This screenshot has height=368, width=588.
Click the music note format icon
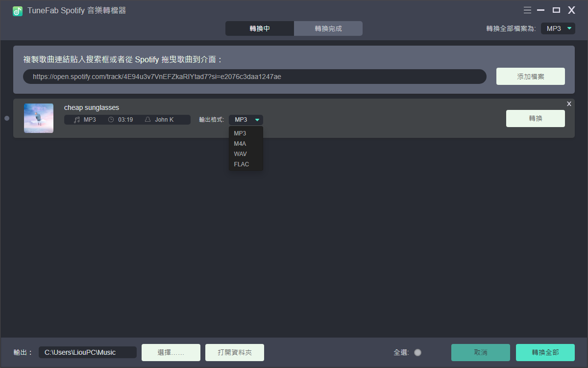point(76,120)
